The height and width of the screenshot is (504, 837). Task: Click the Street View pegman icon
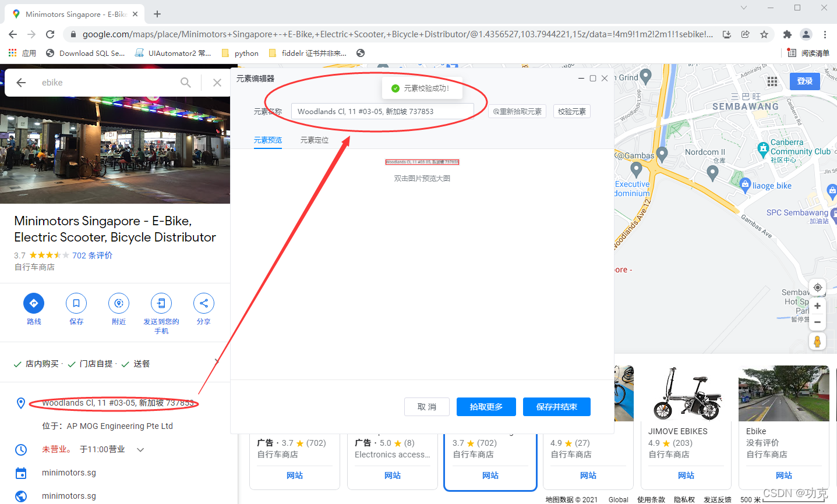[x=818, y=342]
